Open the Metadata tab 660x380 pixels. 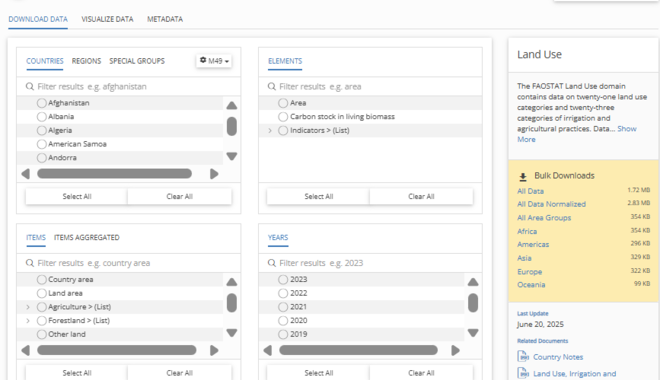pyautogui.click(x=165, y=19)
